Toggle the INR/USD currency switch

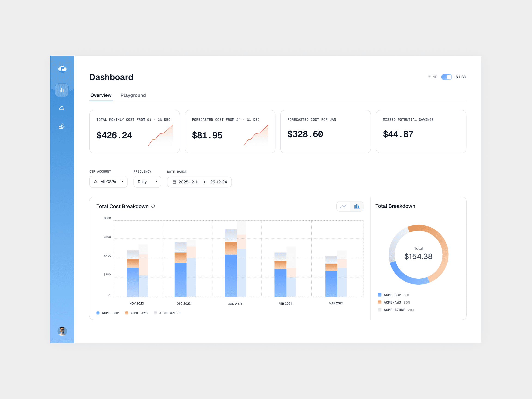pyautogui.click(x=446, y=77)
